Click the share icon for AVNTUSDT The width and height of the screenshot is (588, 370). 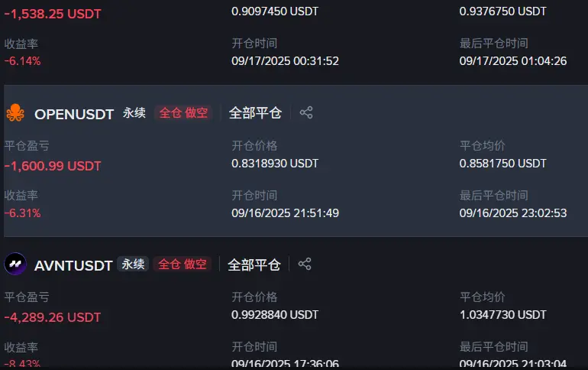pos(305,264)
